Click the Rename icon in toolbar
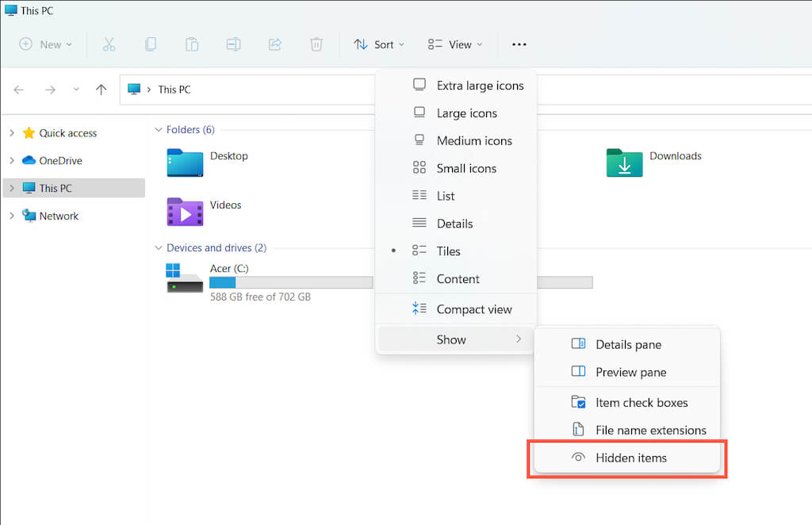This screenshot has height=525, width=812. [233, 44]
